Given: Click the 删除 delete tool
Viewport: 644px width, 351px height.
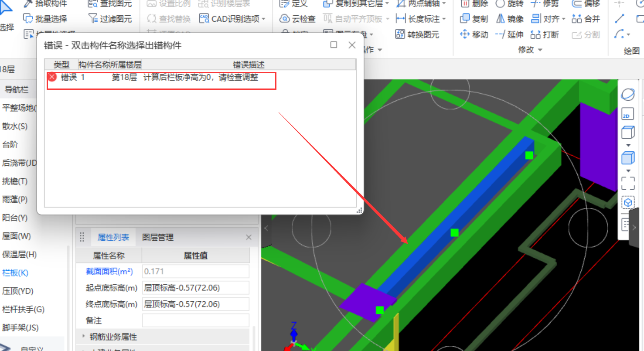Looking at the screenshot, I should (474, 3).
